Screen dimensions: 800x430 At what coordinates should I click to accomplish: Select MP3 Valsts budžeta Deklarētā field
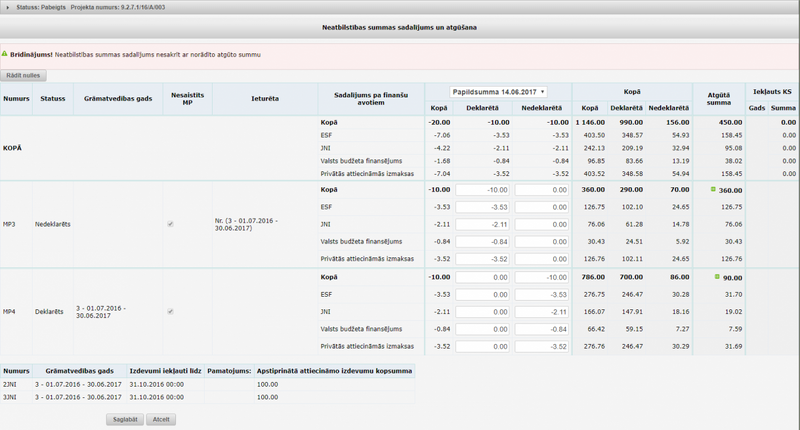click(483, 241)
